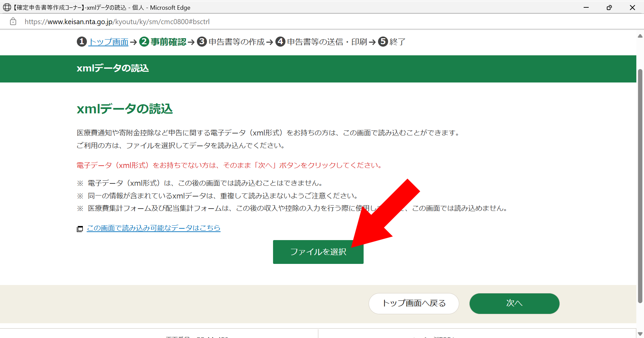Image resolution: width=644 pixels, height=338 pixels.
Task: Click the green 次へ button
Action: pos(514,303)
